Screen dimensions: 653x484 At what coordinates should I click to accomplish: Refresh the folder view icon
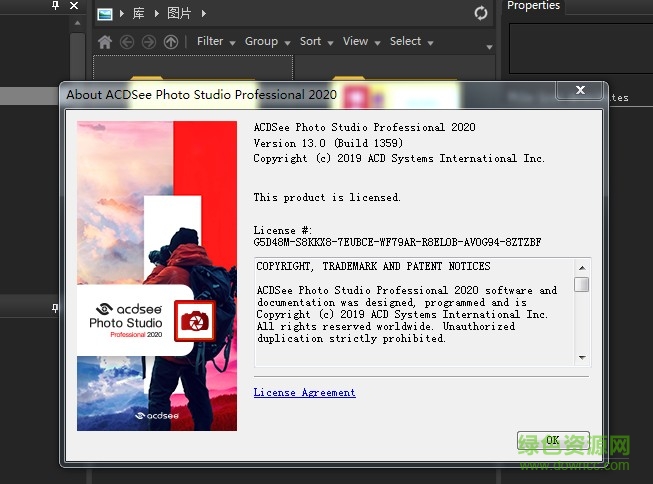(481, 13)
